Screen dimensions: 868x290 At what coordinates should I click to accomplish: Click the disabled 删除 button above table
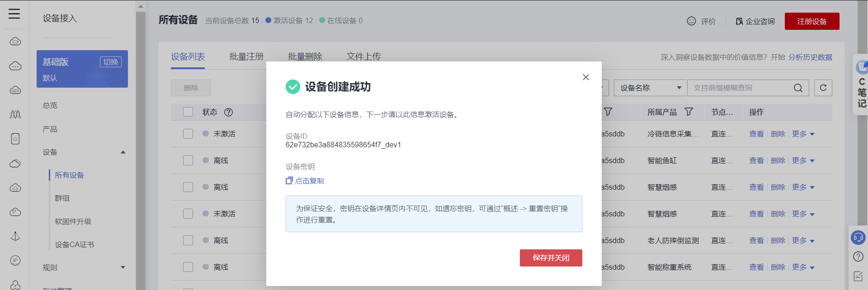pos(191,88)
